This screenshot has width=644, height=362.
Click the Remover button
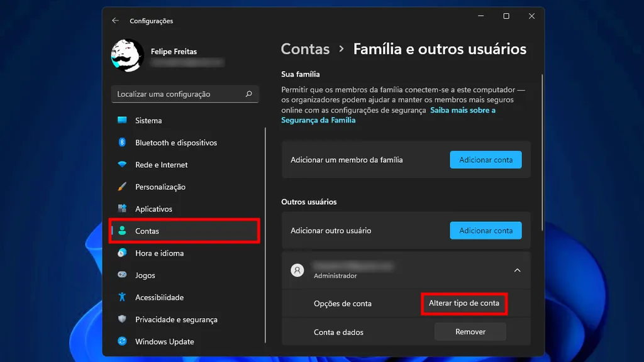[470, 332]
